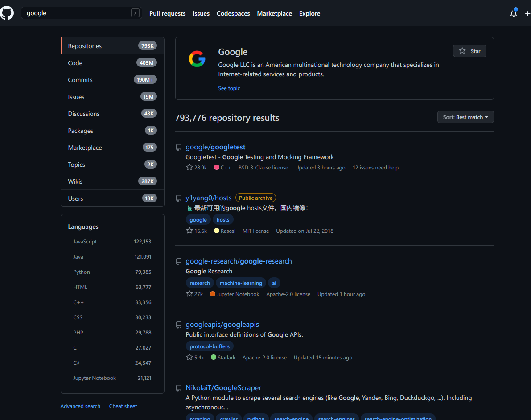Click the research topic tag
The height and width of the screenshot is (420, 531).
point(199,283)
